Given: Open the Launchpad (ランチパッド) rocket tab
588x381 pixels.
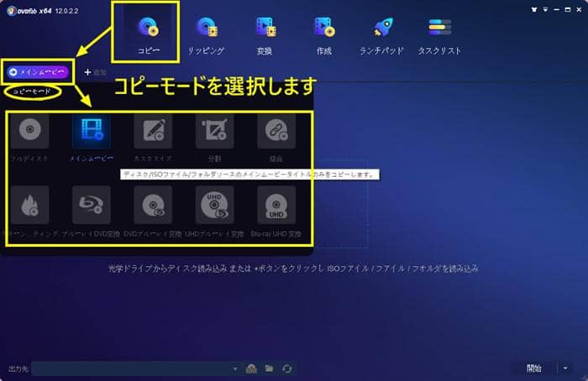Looking at the screenshot, I should (x=382, y=32).
